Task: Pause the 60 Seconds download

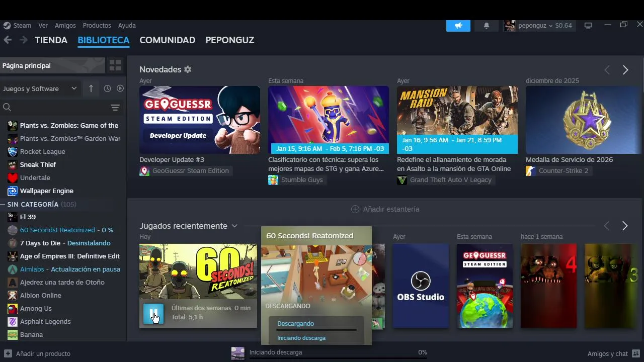Action: [x=153, y=314]
